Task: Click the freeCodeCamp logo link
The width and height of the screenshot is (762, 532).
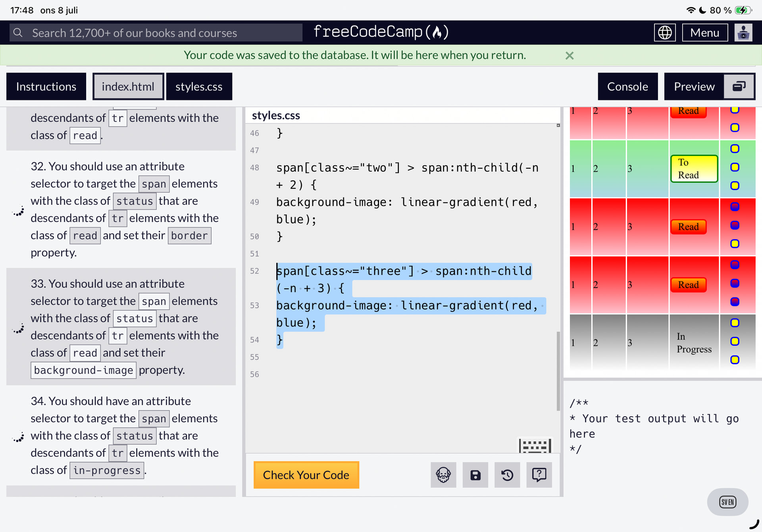Action: click(381, 32)
